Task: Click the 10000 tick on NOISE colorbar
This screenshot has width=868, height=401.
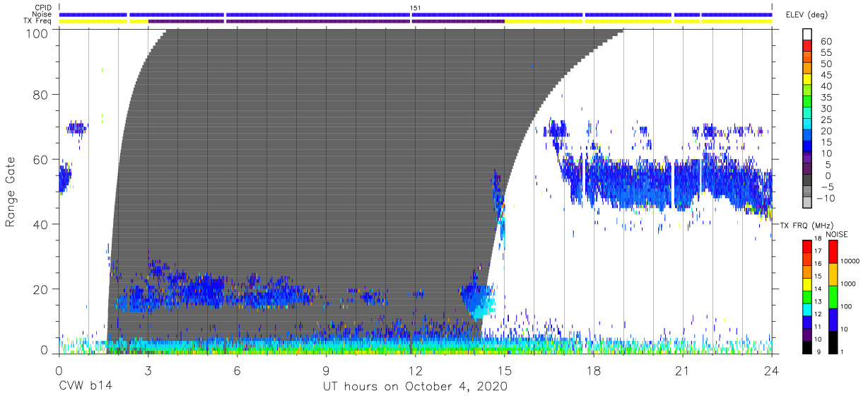Action: pyautogui.click(x=852, y=261)
